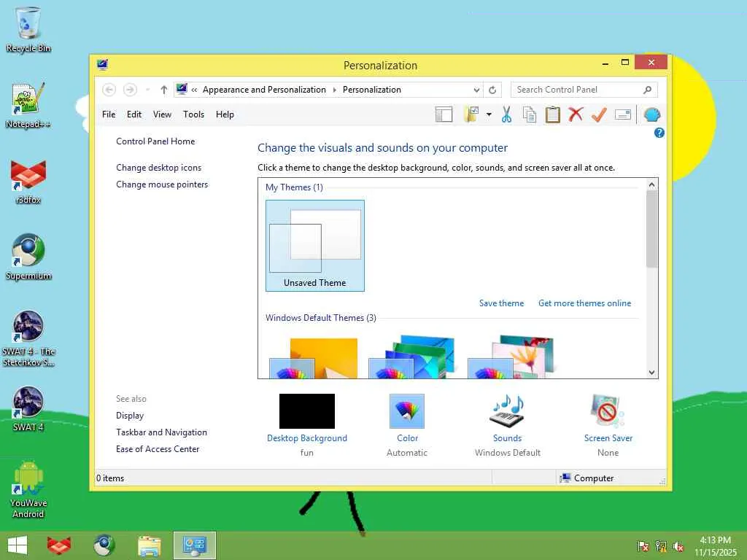The height and width of the screenshot is (560, 747).
Task: Click the muted volume tray icon
Action: pos(678,546)
